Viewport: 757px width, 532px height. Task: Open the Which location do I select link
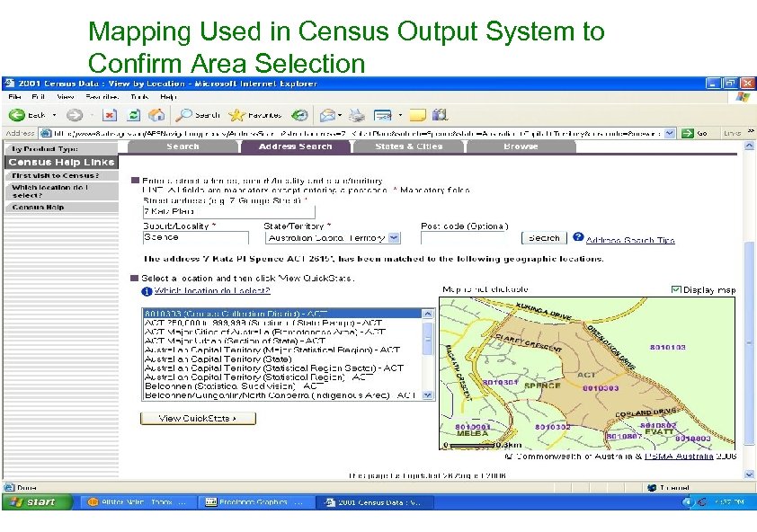pyautogui.click(x=212, y=290)
